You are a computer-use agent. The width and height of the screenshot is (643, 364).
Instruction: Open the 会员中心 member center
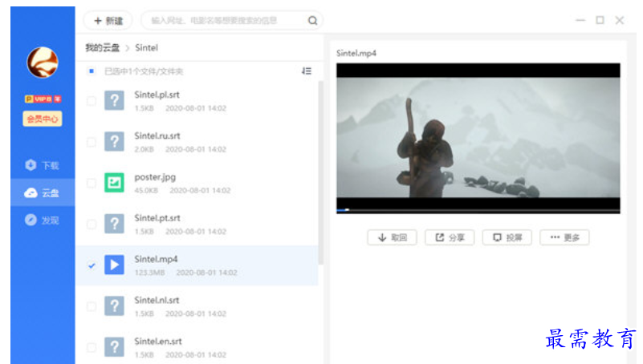[43, 119]
